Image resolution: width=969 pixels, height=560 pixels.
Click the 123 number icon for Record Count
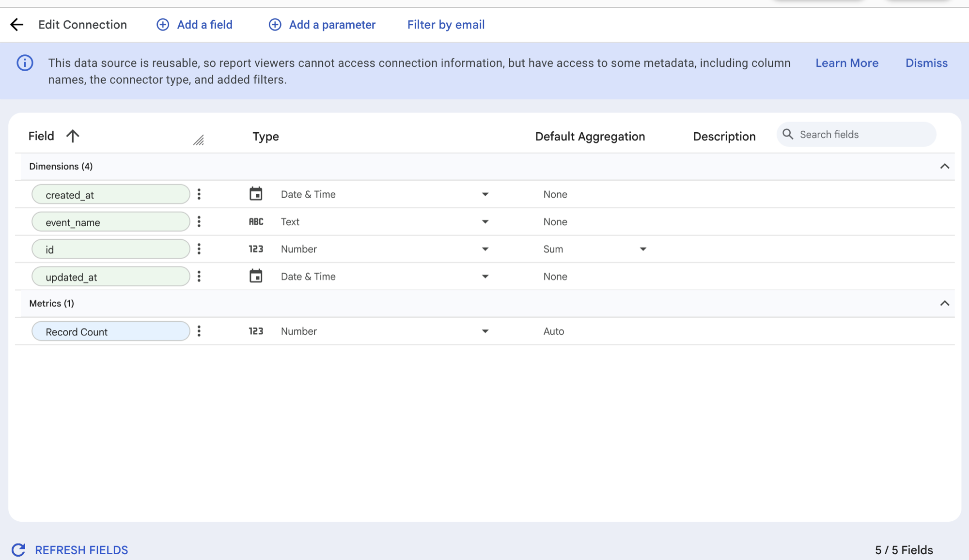[x=256, y=331]
